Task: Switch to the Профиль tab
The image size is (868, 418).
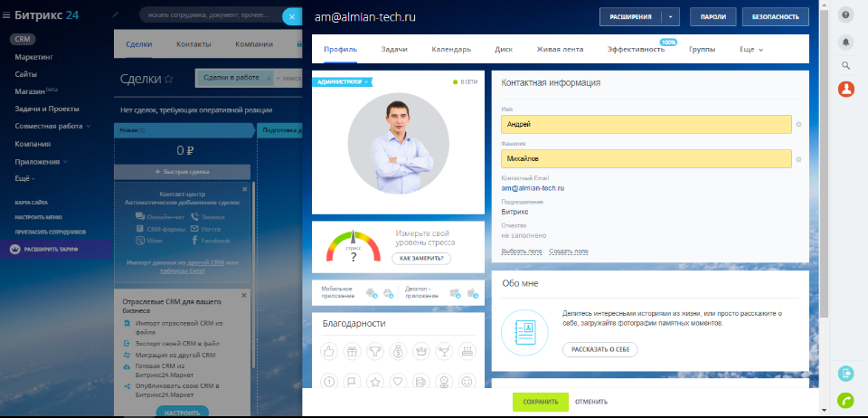Action: (x=341, y=49)
